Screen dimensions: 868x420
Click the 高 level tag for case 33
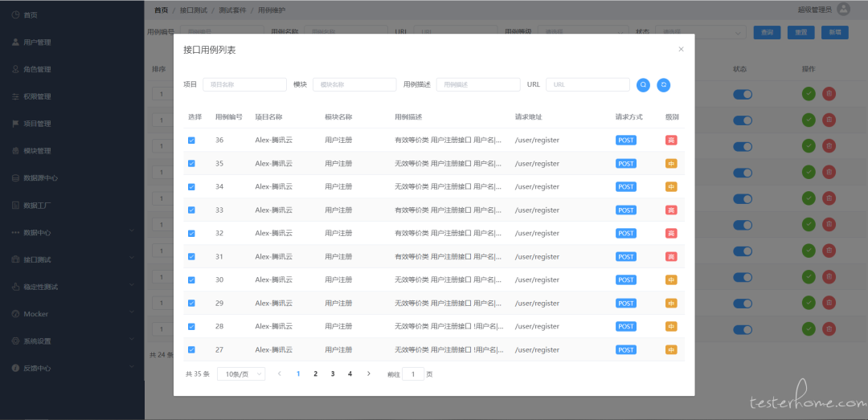671,210
